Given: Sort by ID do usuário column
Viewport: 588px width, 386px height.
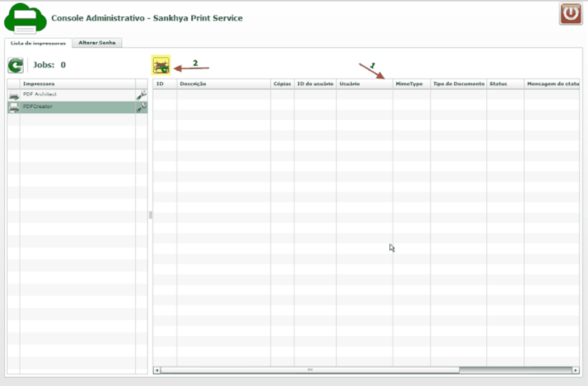Looking at the screenshot, I should (315, 84).
